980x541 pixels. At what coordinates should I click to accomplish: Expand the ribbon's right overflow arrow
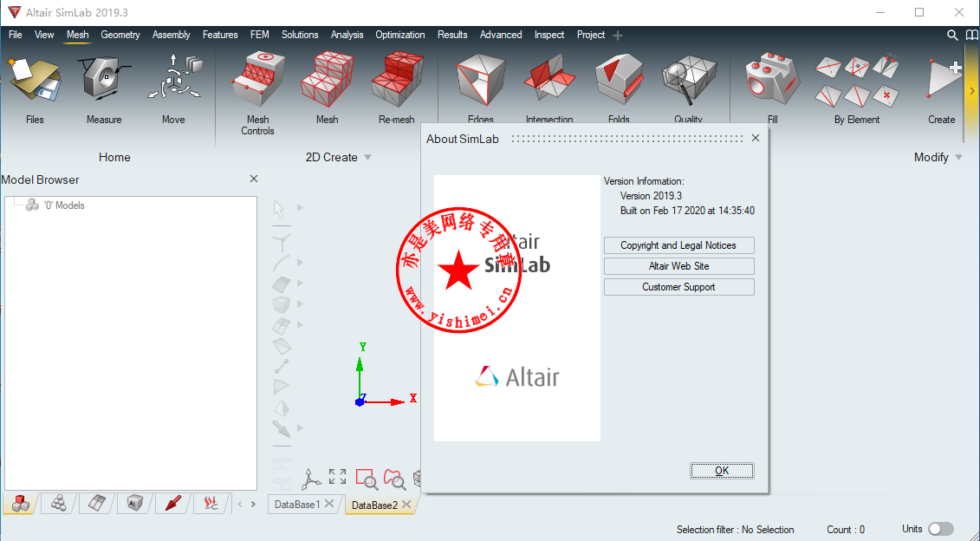click(972, 91)
